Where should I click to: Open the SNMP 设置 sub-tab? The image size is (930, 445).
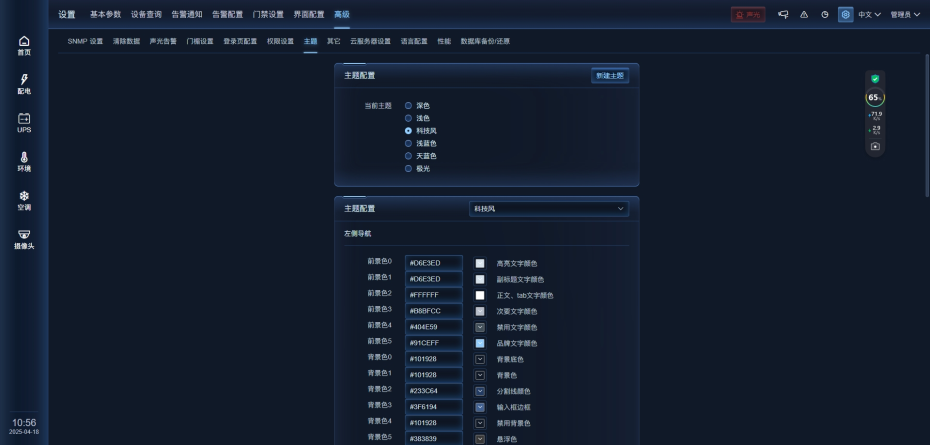click(x=85, y=41)
